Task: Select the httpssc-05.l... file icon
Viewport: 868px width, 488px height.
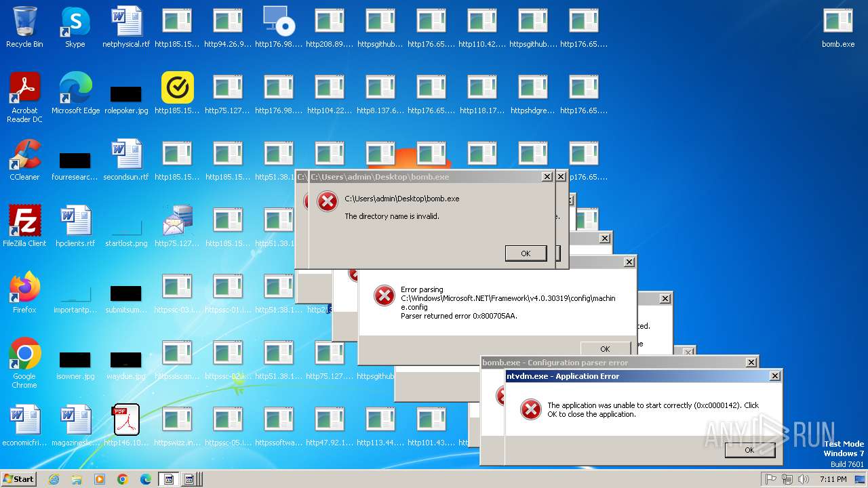Action: click(x=228, y=426)
